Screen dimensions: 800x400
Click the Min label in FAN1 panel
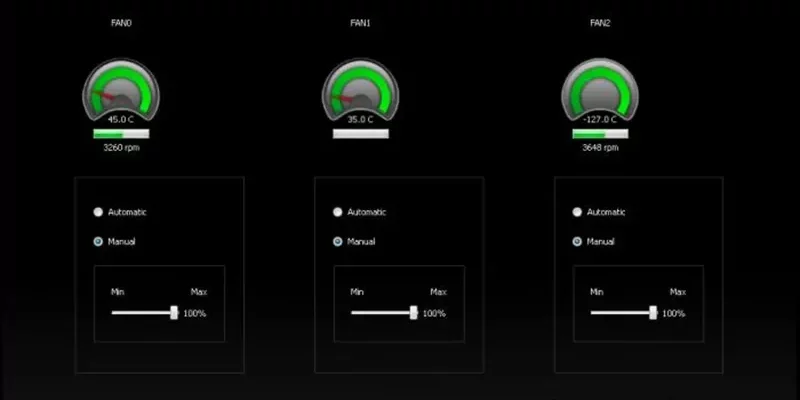tap(357, 292)
